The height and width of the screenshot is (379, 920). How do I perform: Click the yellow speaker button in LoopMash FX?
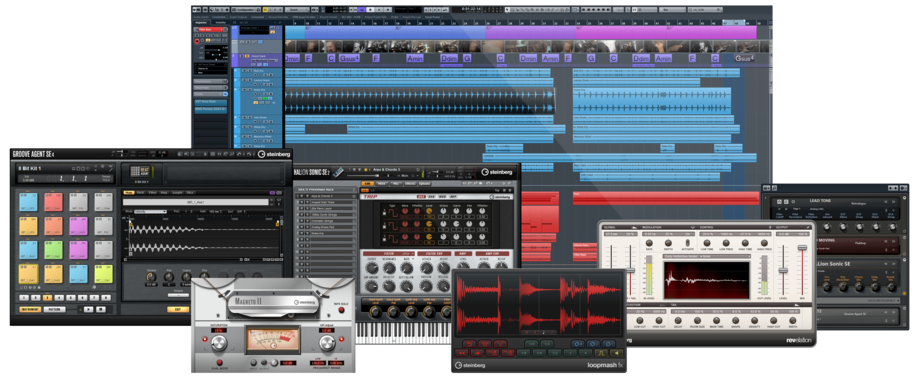tap(617, 353)
